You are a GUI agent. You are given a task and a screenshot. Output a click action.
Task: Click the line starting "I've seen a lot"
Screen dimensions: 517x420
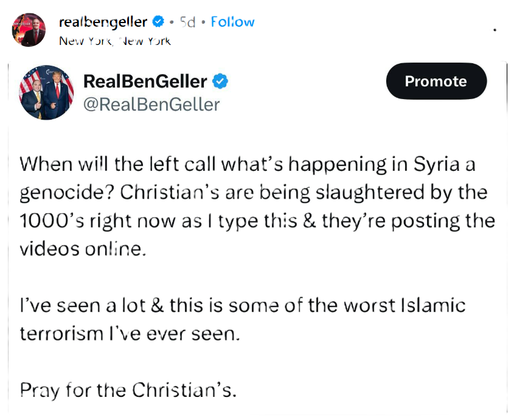tap(243, 305)
